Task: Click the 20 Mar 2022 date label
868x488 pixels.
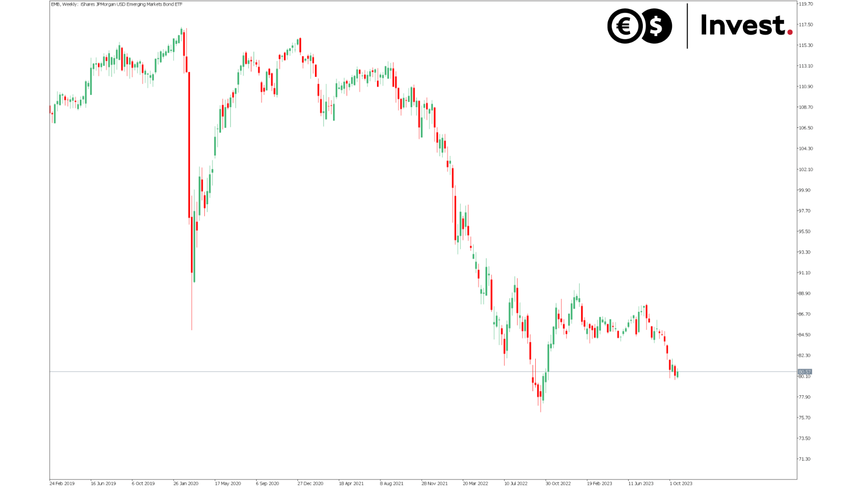Action: 476,483
